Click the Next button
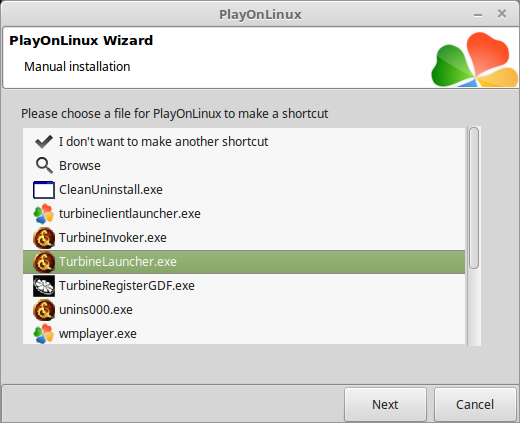This screenshot has height=423, width=520. [x=385, y=404]
